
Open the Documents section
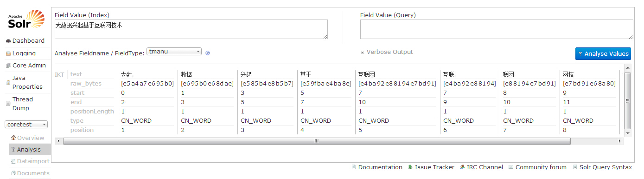click(x=30, y=173)
